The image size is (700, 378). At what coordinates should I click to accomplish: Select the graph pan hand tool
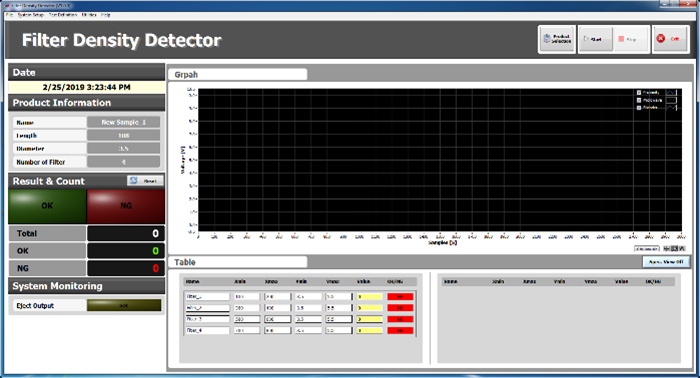coord(682,249)
